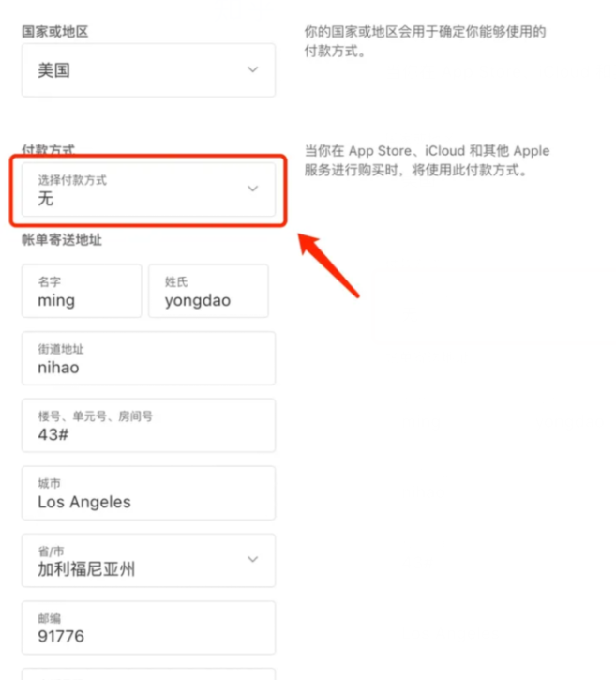
Task: Open the 省/市 dropdown showing 加利福尼亚州
Action: pyautogui.click(x=148, y=560)
